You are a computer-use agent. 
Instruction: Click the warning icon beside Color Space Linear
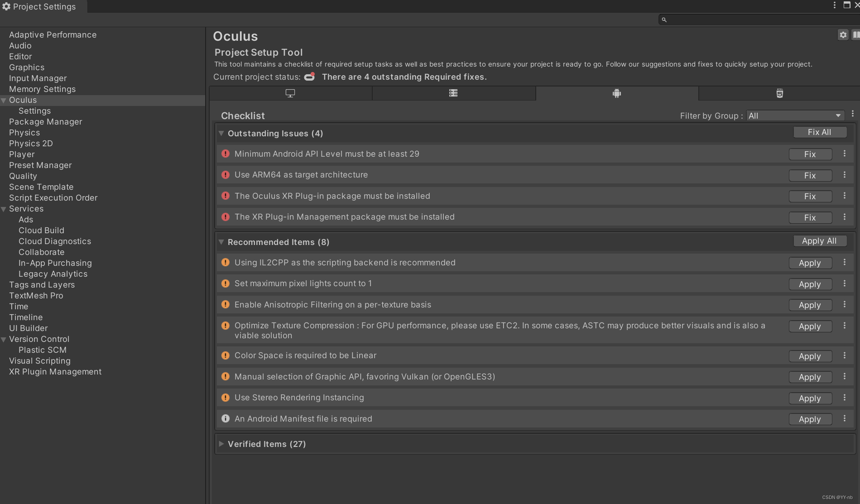pos(226,355)
